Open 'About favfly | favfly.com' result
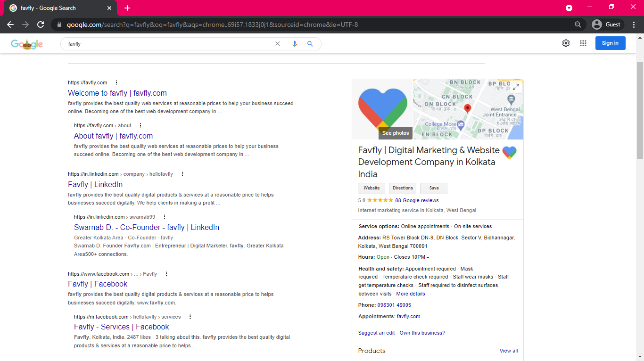Screen dimensions: 644x361 click(x=113, y=136)
